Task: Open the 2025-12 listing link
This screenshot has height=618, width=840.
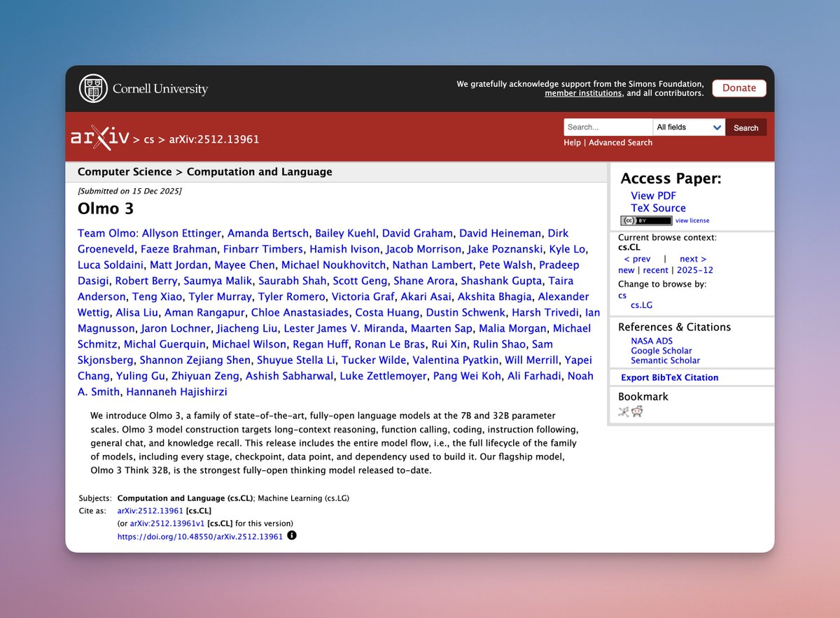Action: tap(695, 270)
